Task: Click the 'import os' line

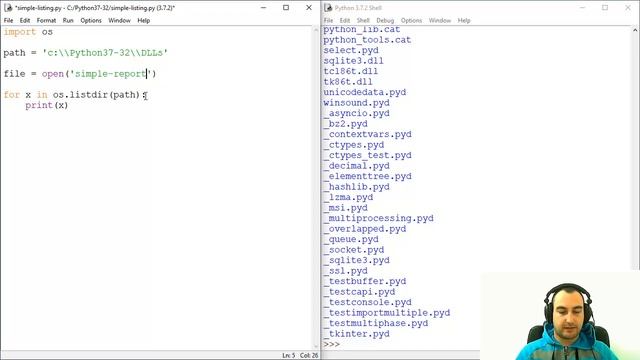Action: 28,32
